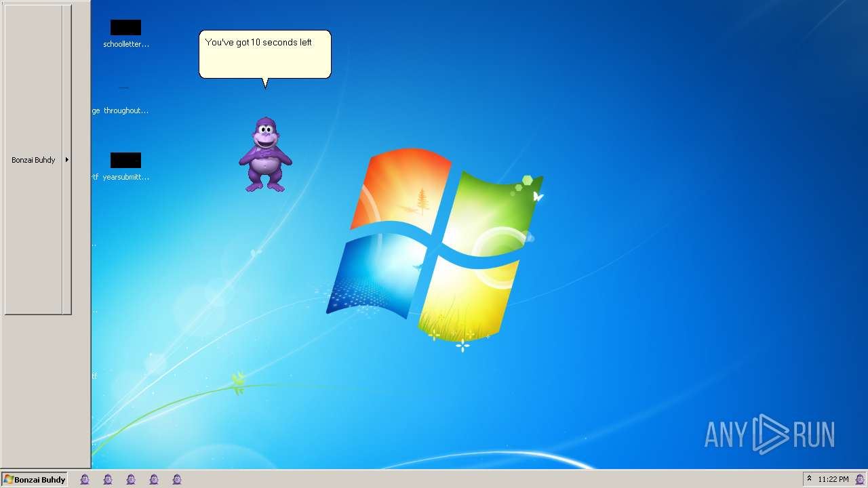Click the second purple gorilla taskbar icon
Image resolution: width=868 pixels, height=488 pixels.
pyautogui.click(x=108, y=479)
